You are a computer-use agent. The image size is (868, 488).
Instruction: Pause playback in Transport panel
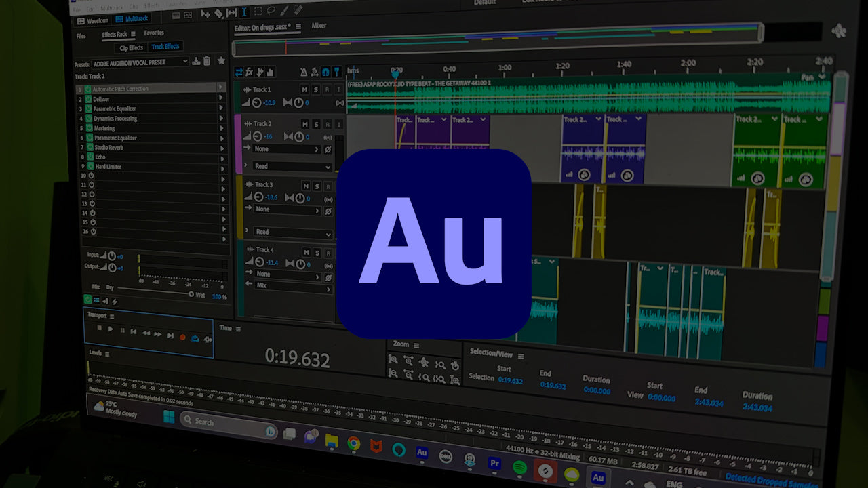(123, 330)
